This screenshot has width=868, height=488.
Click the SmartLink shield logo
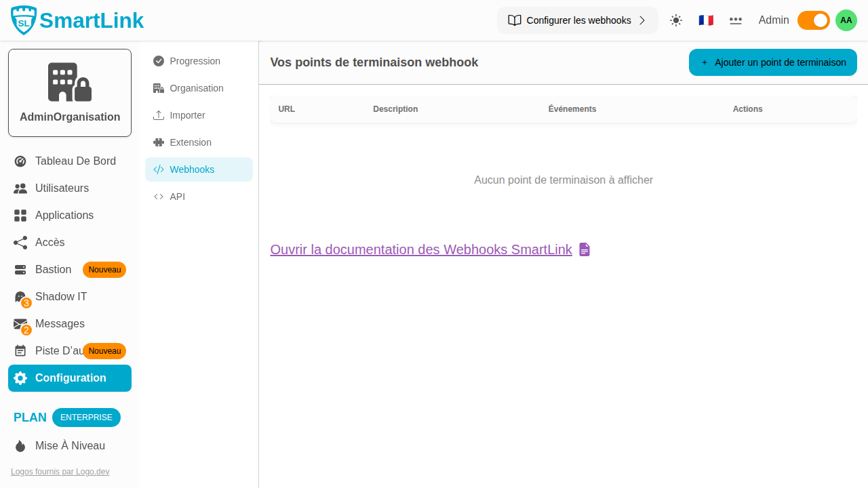(22, 20)
